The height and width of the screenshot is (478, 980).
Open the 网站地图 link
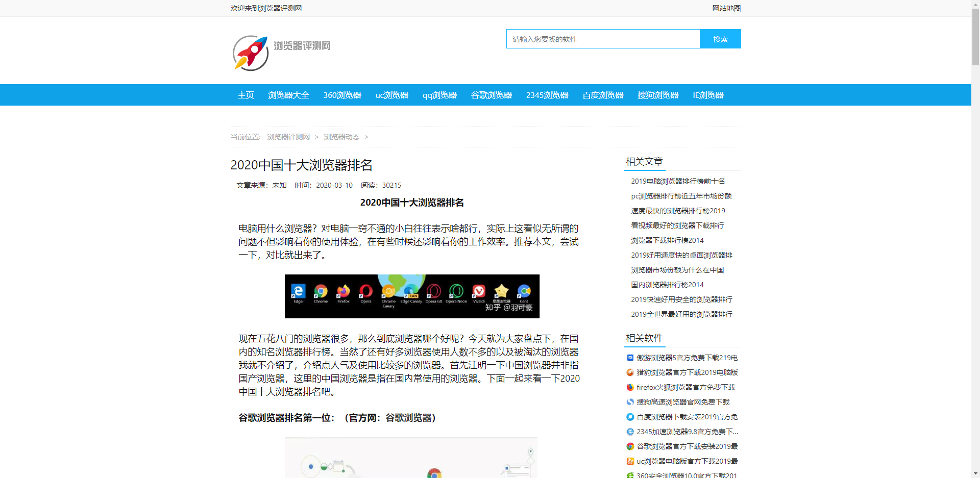(726, 8)
